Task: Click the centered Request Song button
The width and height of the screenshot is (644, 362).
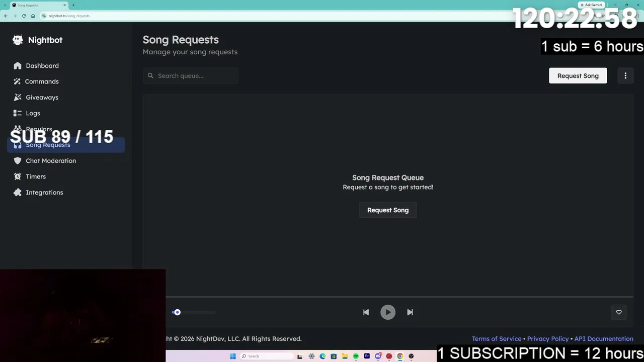Action: (388, 210)
